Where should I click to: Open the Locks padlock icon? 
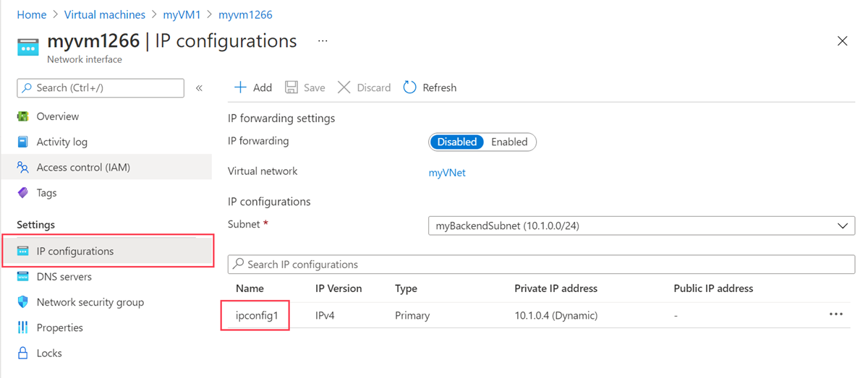point(23,353)
